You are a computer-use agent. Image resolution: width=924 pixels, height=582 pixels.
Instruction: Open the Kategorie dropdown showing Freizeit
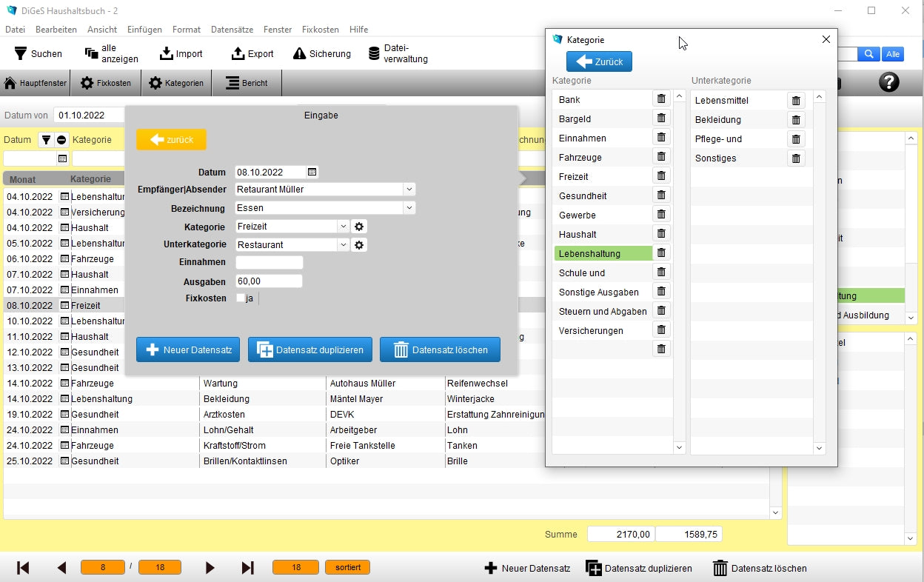[343, 227]
